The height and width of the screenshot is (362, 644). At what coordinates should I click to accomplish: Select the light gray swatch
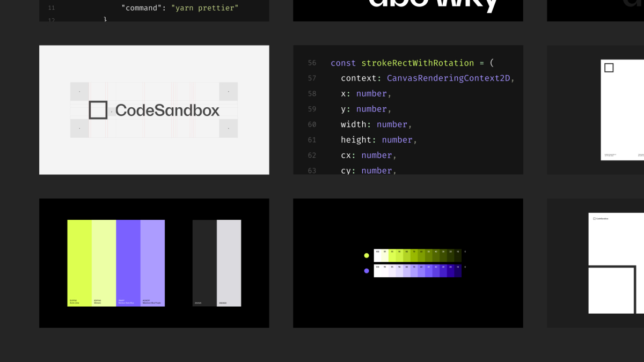[229, 263]
